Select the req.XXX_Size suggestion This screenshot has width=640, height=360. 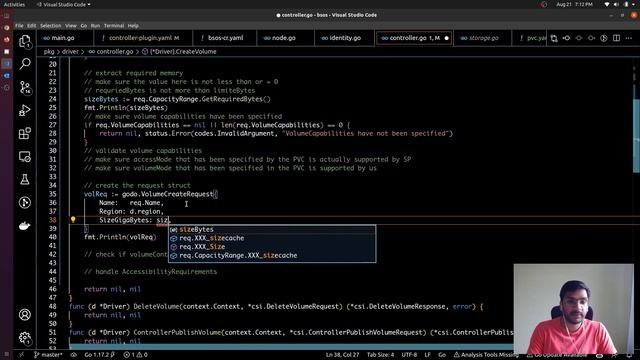coord(272,247)
